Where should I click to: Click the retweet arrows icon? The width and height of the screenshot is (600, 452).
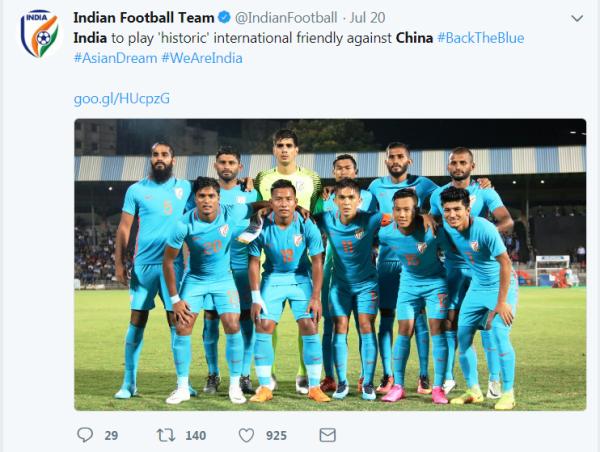(166, 435)
